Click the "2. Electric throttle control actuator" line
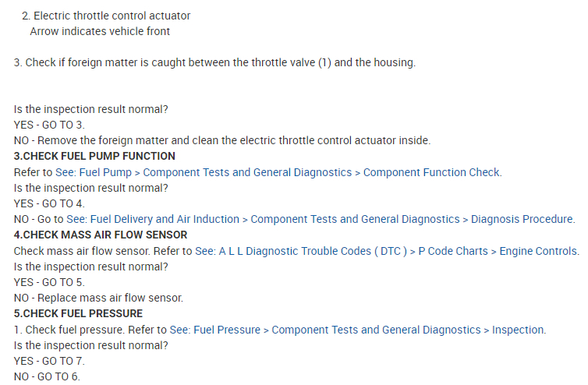Image resolution: width=588 pixels, height=385 pixels. (x=106, y=16)
